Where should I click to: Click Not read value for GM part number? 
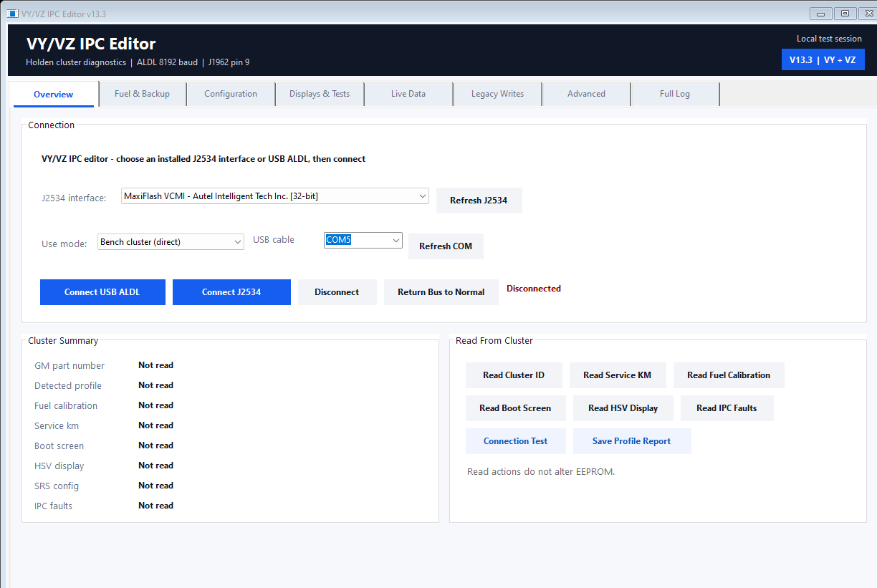pos(155,365)
